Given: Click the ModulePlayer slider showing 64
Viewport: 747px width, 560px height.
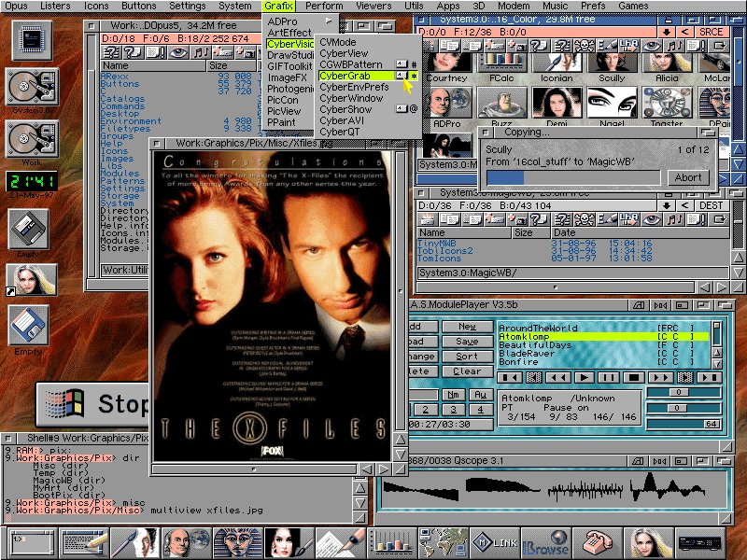Looking at the screenshot, I should (x=684, y=424).
